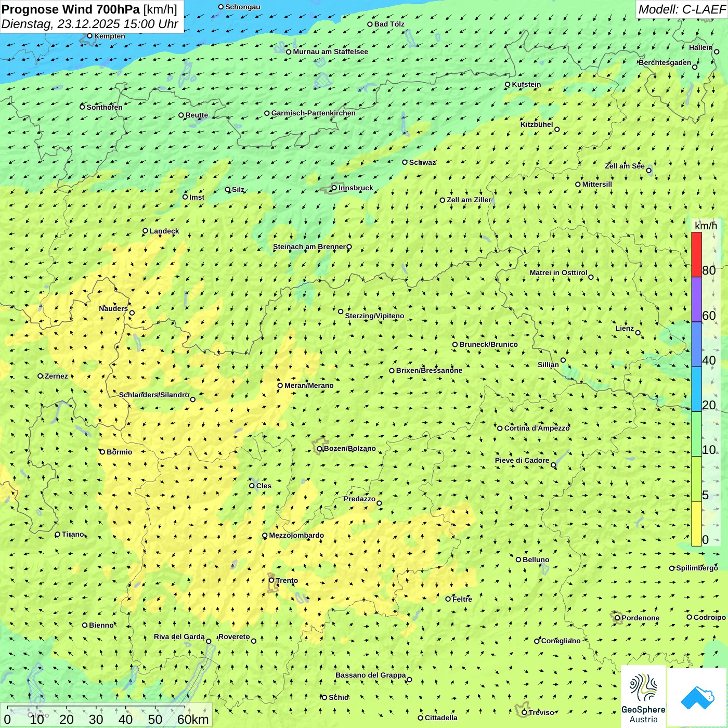This screenshot has height=728, width=728.
Task: Click the Zell am See label
Action: [625, 166]
